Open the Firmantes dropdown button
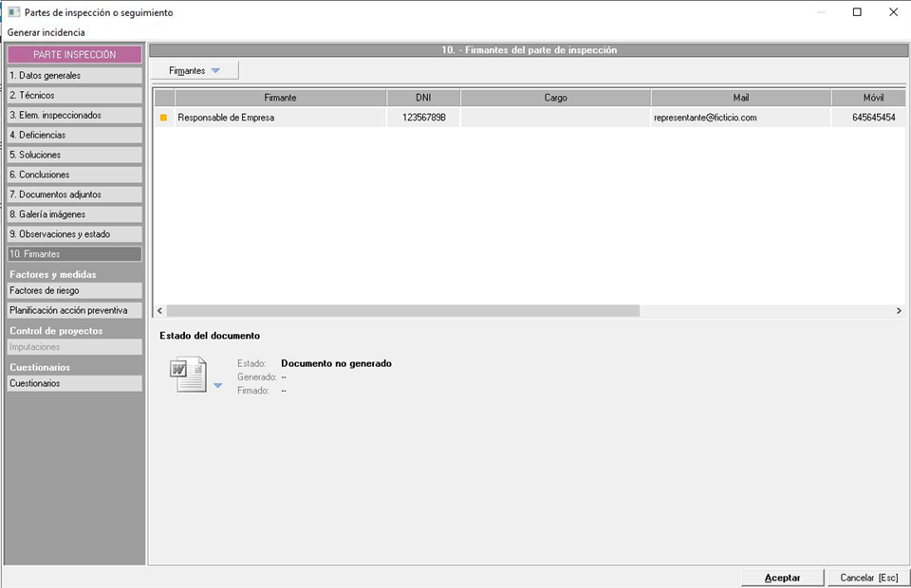 [x=194, y=71]
